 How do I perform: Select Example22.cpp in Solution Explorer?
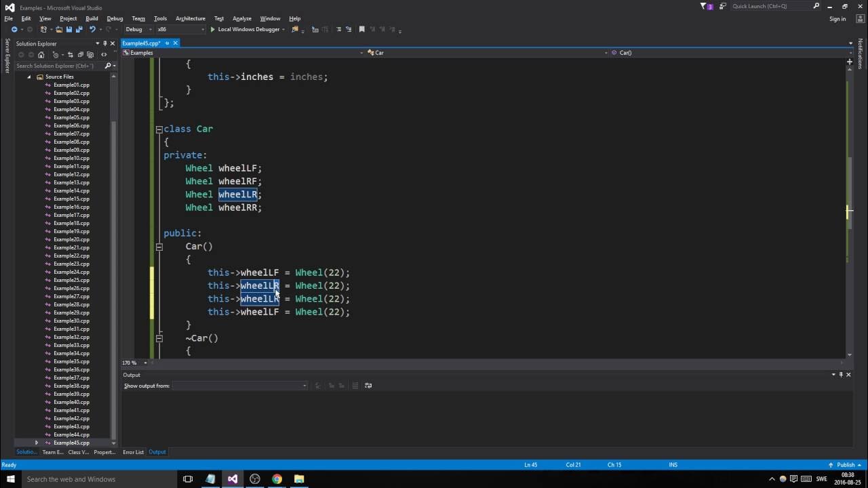pos(71,256)
